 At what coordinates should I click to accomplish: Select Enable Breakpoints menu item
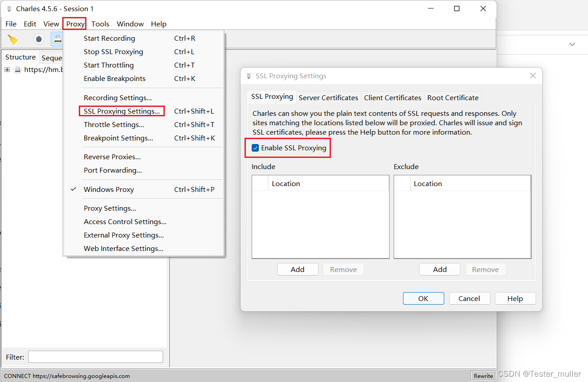143,79
